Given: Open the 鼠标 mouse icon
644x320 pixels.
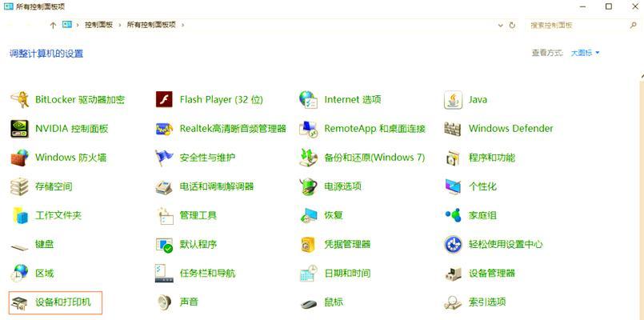Looking at the screenshot, I should coord(309,304).
